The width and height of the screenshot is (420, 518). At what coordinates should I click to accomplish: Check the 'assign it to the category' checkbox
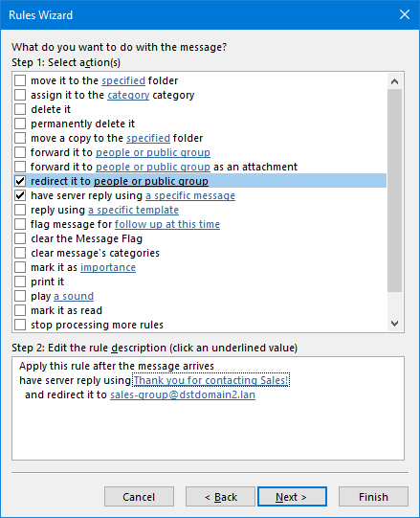click(x=20, y=95)
